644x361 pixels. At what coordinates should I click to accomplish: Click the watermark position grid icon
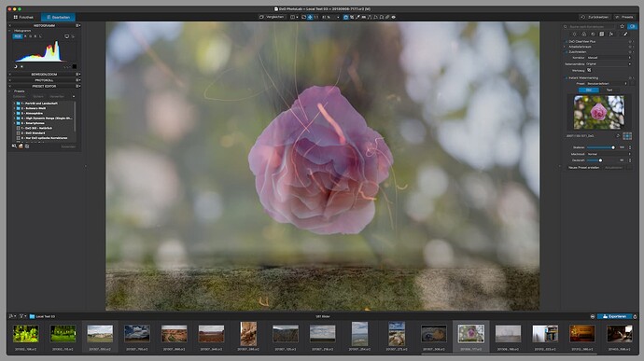coord(627,136)
